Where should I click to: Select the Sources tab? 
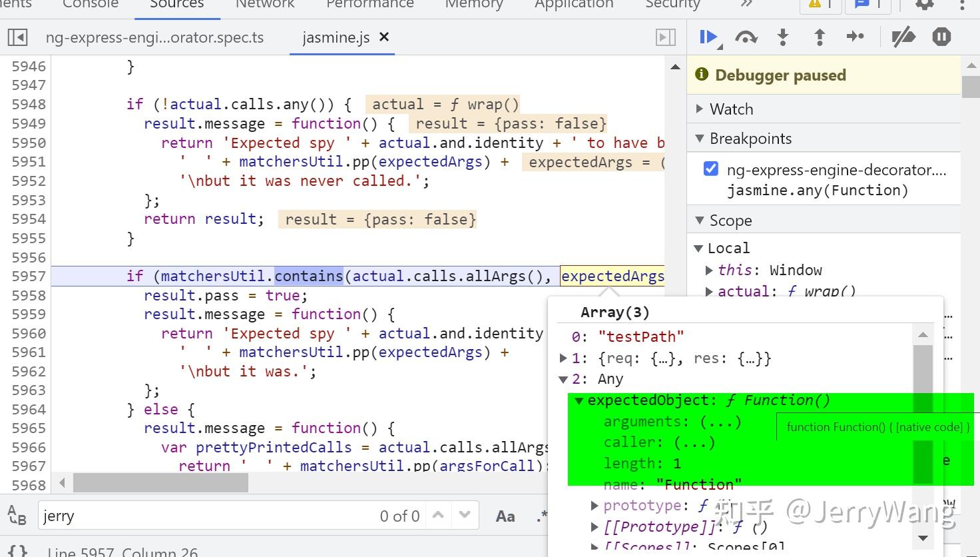coord(177,4)
